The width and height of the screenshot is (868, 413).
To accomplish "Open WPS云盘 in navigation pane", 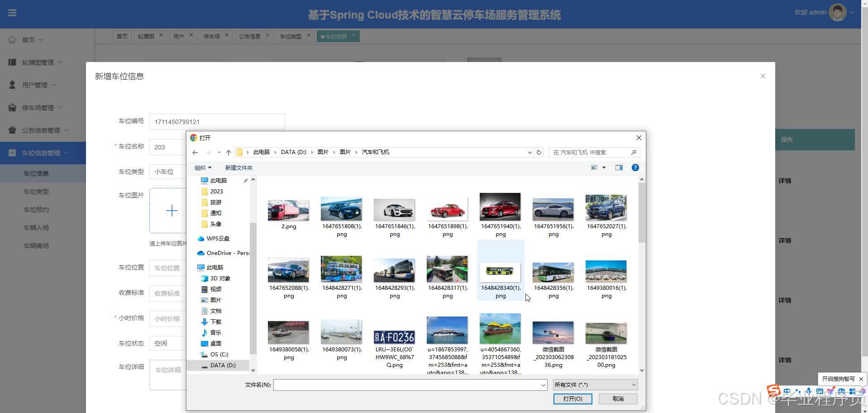I will 214,239.
